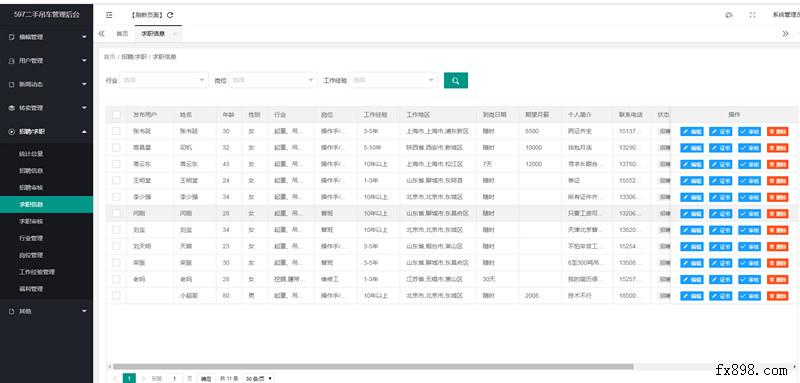Close the 求职信息 tab with its x
Image resolution: width=800 pixels, height=383 pixels.
click(x=174, y=34)
